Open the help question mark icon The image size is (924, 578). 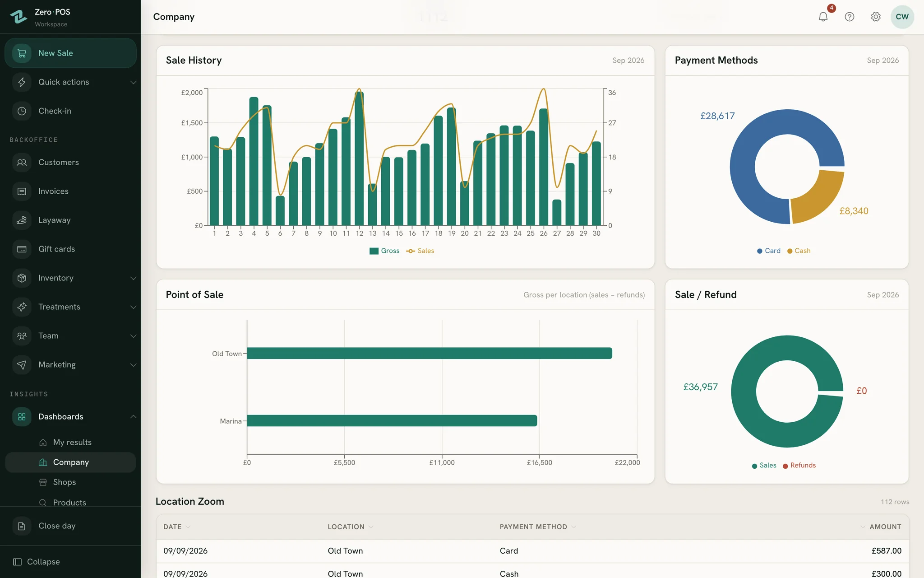(849, 17)
